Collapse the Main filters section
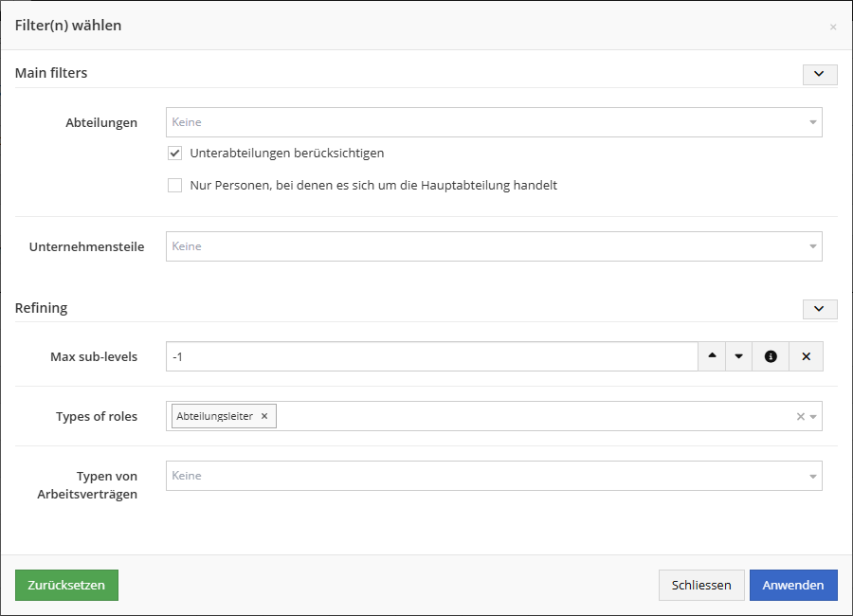The height and width of the screenshot is (616, 853). tap(820, 74)
